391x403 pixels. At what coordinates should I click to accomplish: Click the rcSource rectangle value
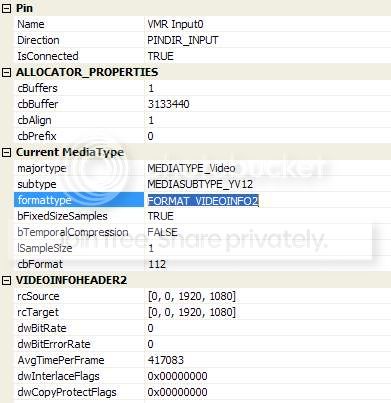pos(192,296)
